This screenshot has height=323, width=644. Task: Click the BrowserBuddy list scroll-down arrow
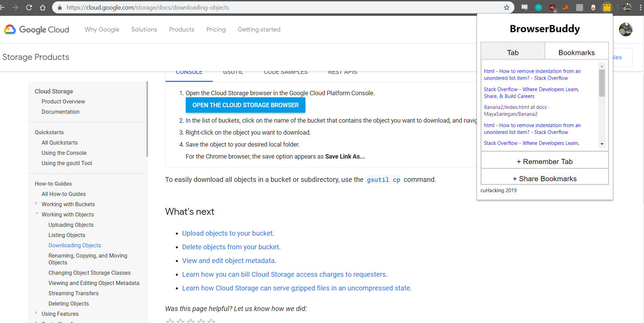click(x=602, y=144)
